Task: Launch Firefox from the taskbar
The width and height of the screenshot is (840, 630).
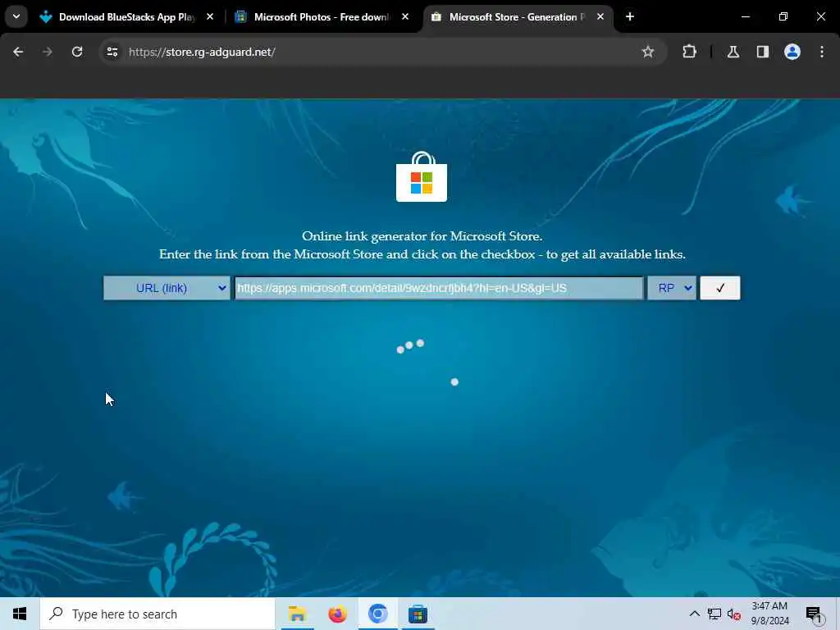Action: (x=337, y=614)
